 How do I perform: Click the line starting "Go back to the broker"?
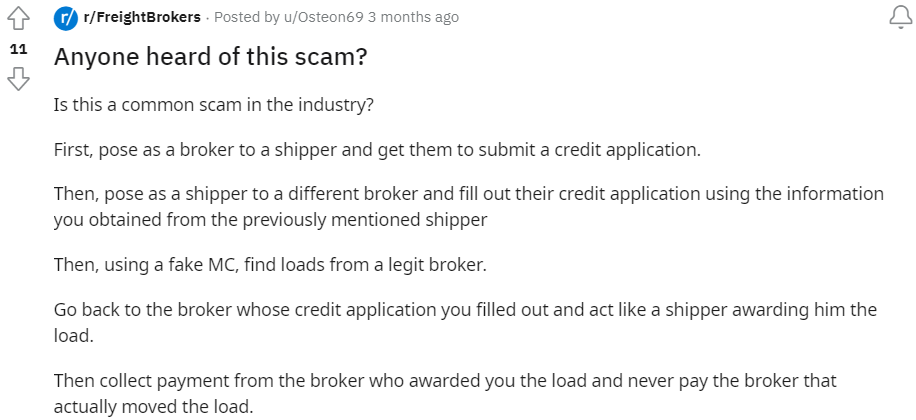(465, 309)
